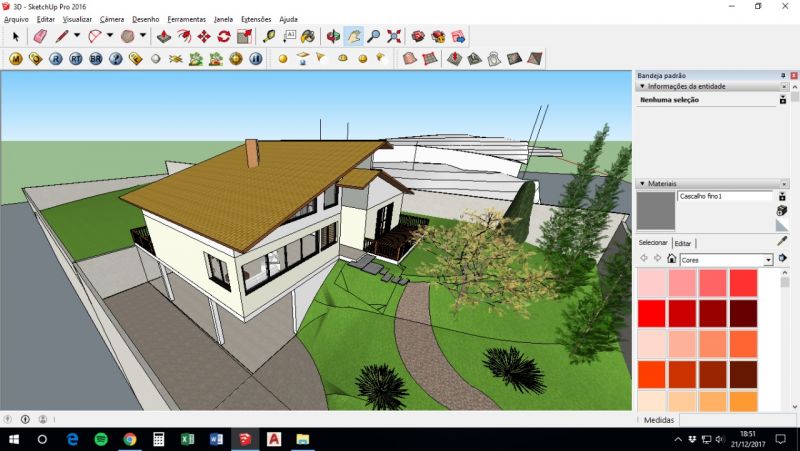This screenshot has height=451, width=800.
Task: Activate the Tape Measure tool
Action: coord(270,36)
